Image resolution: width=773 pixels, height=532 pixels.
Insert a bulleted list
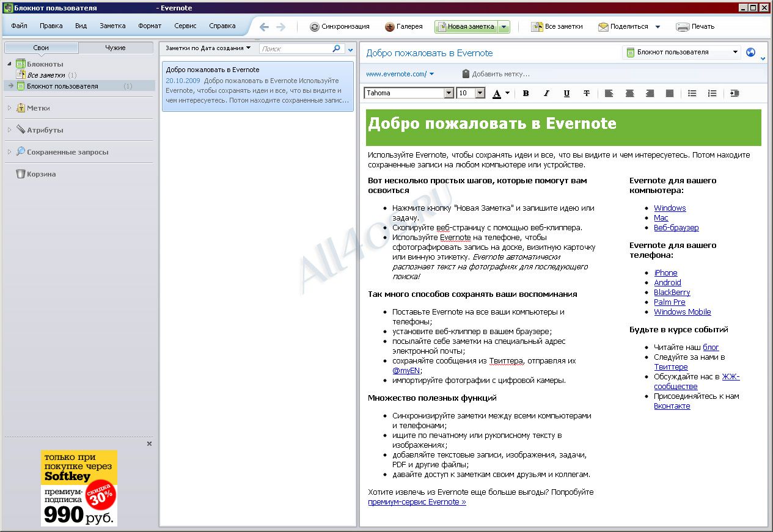tap(692, 93)
